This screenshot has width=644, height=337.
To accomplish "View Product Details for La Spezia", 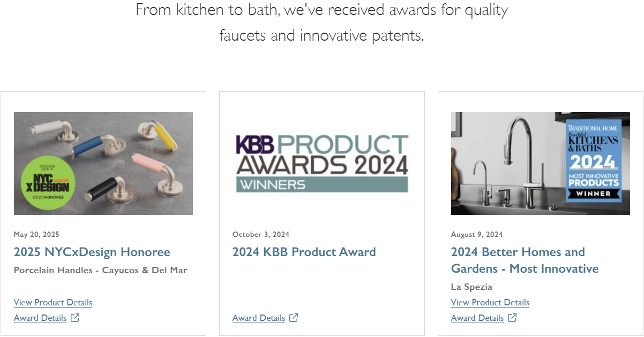I will [x=490, y=302].
